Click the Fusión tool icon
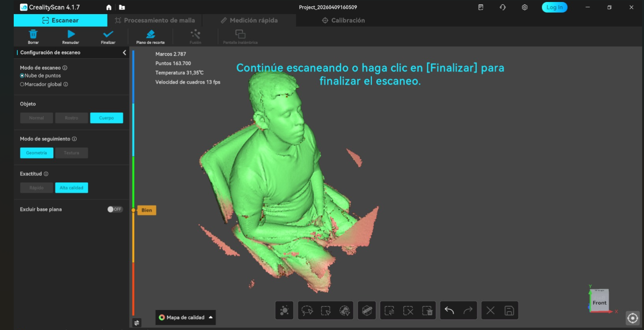644x330 pixels. click(195, 34)
